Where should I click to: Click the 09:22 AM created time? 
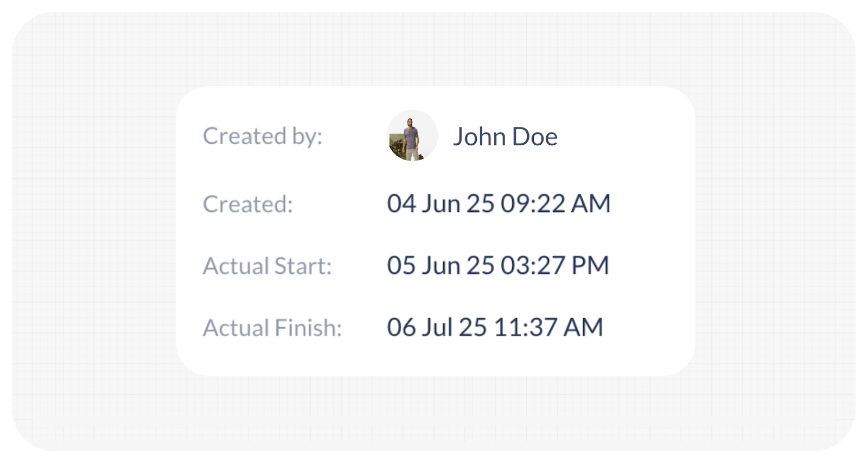coord(556,204)
